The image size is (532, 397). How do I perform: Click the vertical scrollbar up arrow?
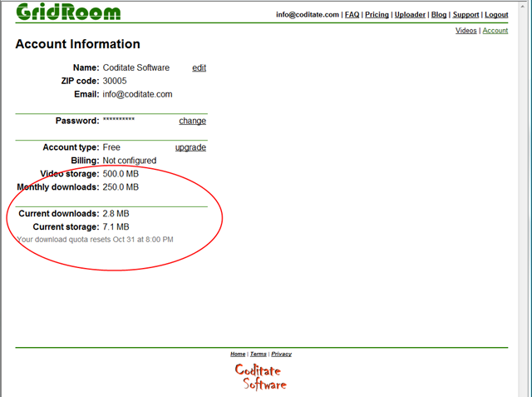coord(523,6)
